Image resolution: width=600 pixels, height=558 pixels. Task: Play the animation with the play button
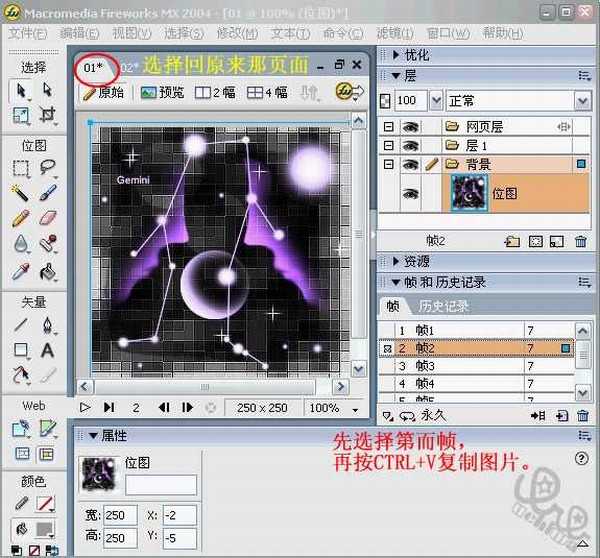(86, 408)
